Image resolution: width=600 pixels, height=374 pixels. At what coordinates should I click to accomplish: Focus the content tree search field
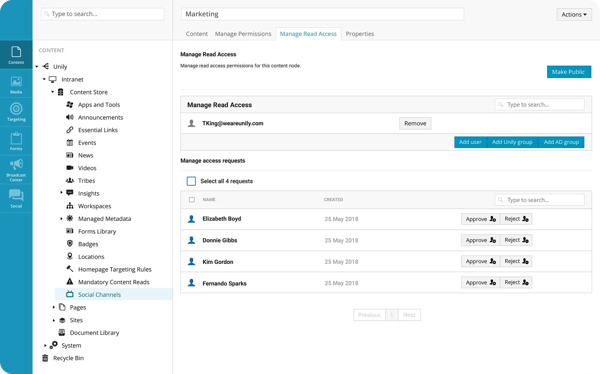[x=103, y=14]
